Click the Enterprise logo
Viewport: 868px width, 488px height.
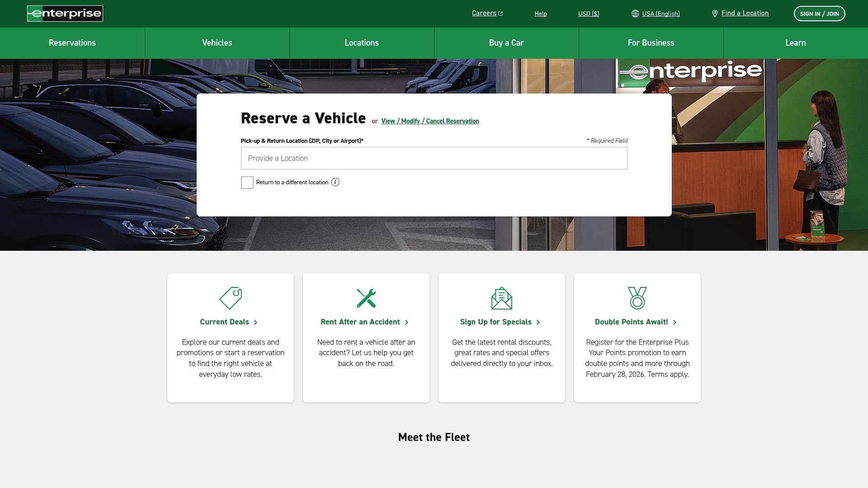tap(65, 13)
